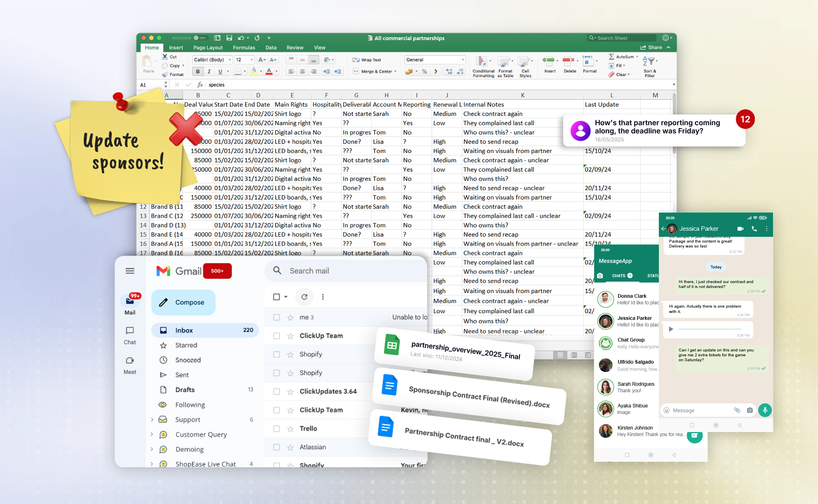Open the font name Calibri dropdown
Image resolution: width=818 pixels, height=504 pixels.
[x=230, y=60]
